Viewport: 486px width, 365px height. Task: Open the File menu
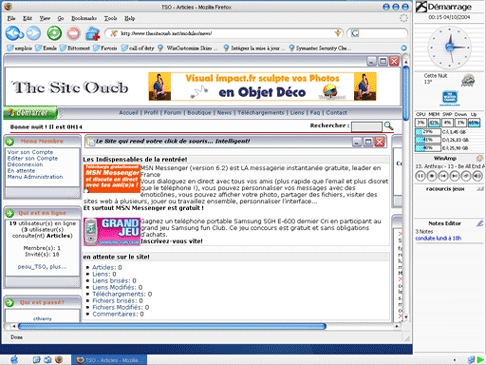coord(11,18)
